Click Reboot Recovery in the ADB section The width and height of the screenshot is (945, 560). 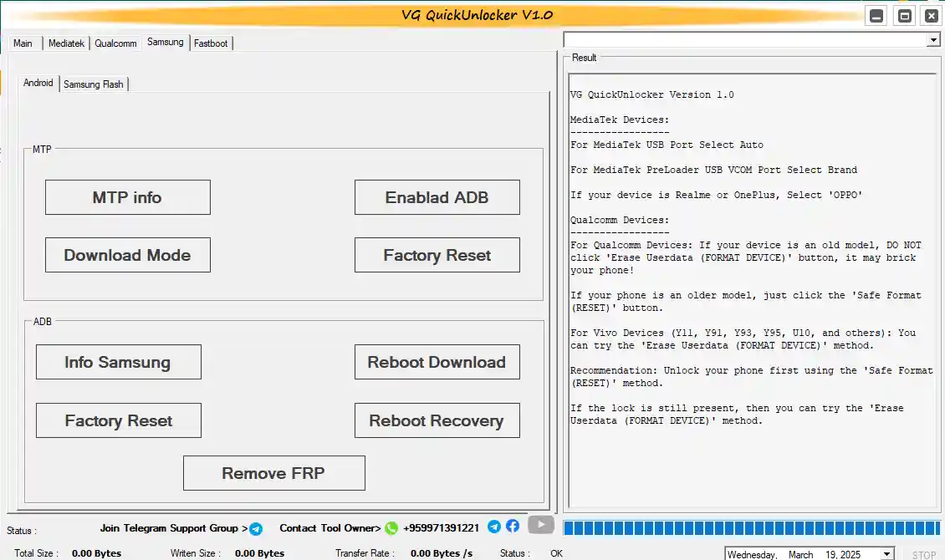(x=437, y=420)
